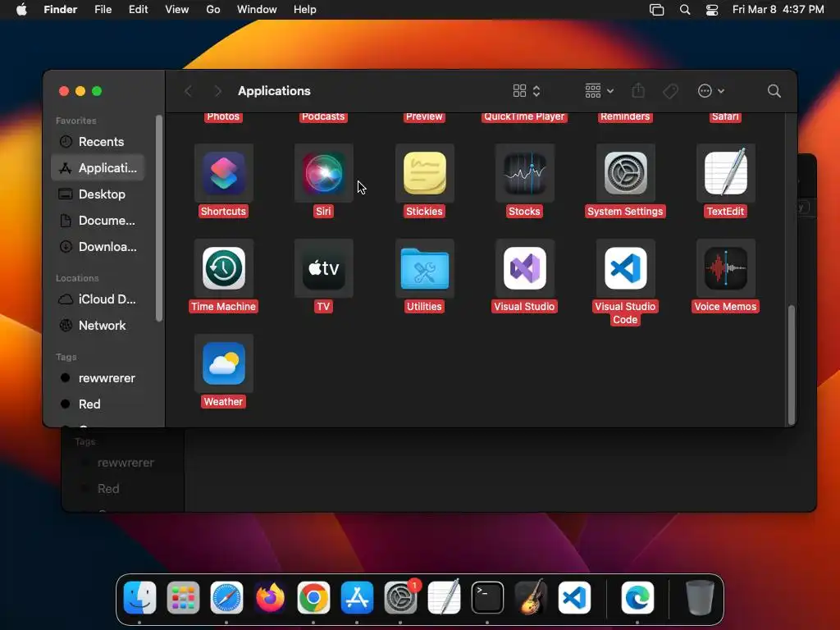The width and height of the screenshot is (840, 630).
Task: Open the Action (ellipsis) dropdown menu
Action: [x=711, y=91]
